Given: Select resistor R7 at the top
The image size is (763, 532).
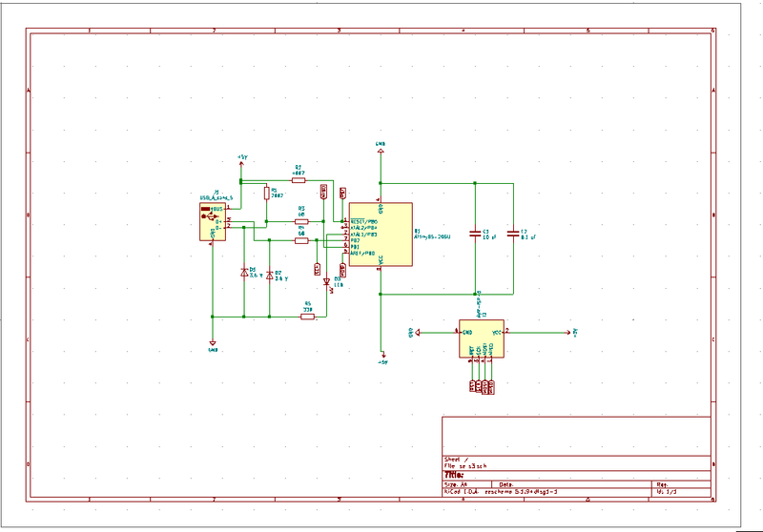Looking at the screenshot, I should tap(299, 179).
